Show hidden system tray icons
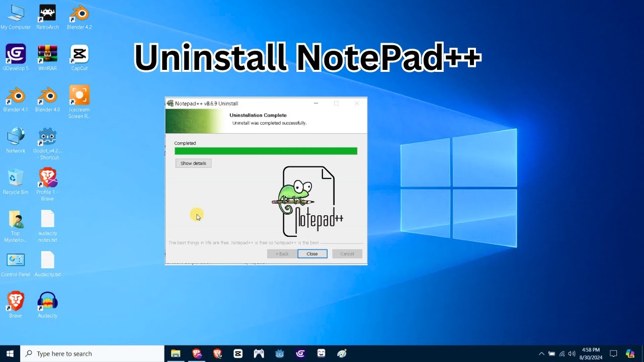Image resolution: width=644 pixels, height=362 pixels. coord(541,353)
